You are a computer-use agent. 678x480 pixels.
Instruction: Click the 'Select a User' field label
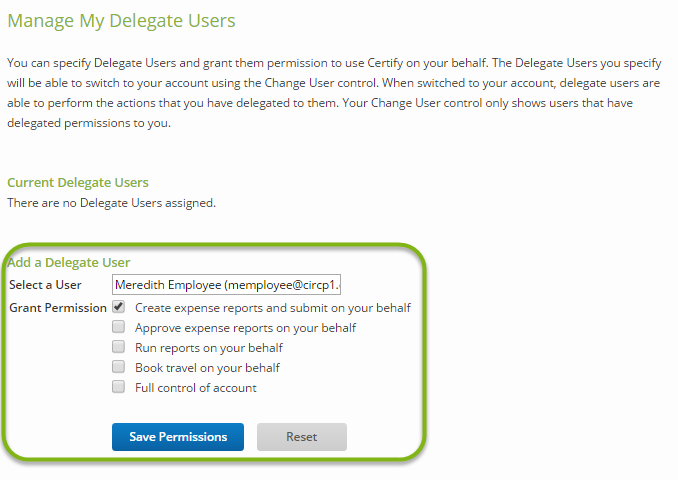pyautogui.click(x=45, y=285)
